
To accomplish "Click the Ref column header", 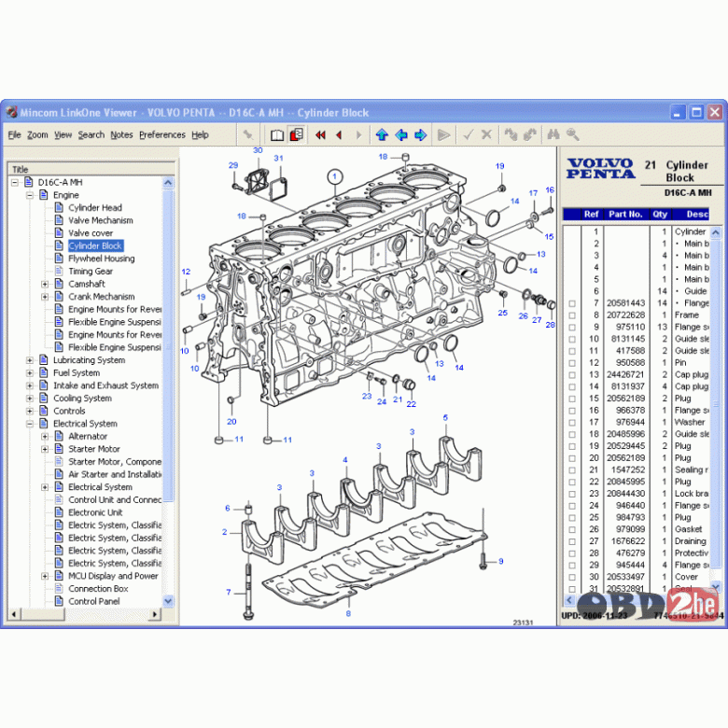I will [x=591, y=214].
